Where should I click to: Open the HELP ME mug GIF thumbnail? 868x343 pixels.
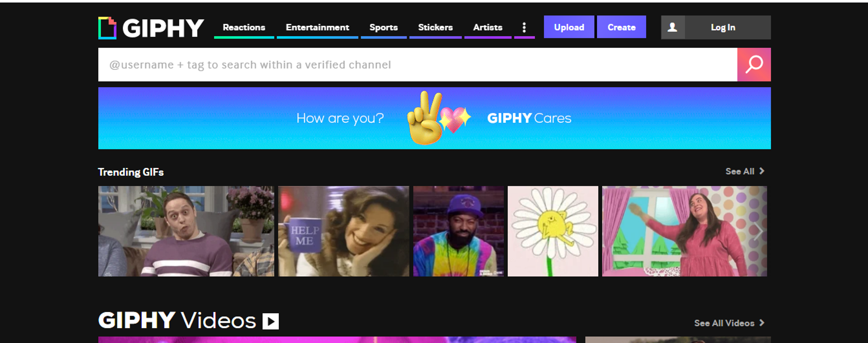pyautogui.click(x=344, y=231)
